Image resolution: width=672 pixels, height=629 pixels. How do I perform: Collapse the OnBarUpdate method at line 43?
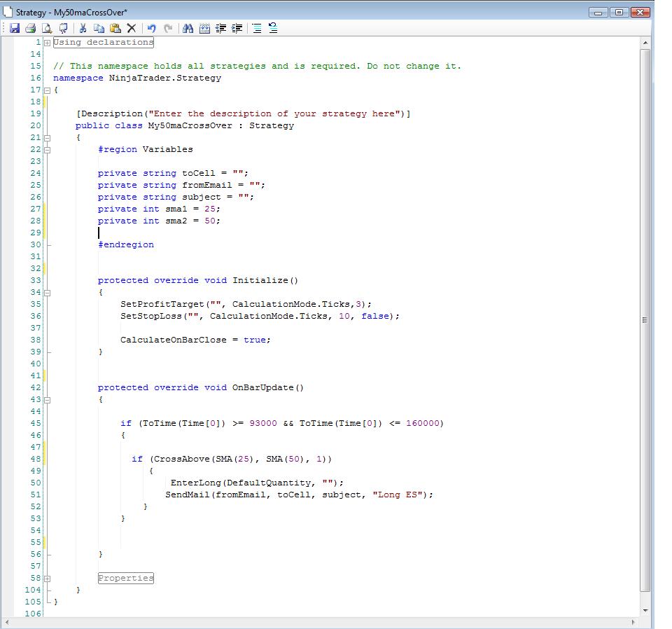(47, 400)
